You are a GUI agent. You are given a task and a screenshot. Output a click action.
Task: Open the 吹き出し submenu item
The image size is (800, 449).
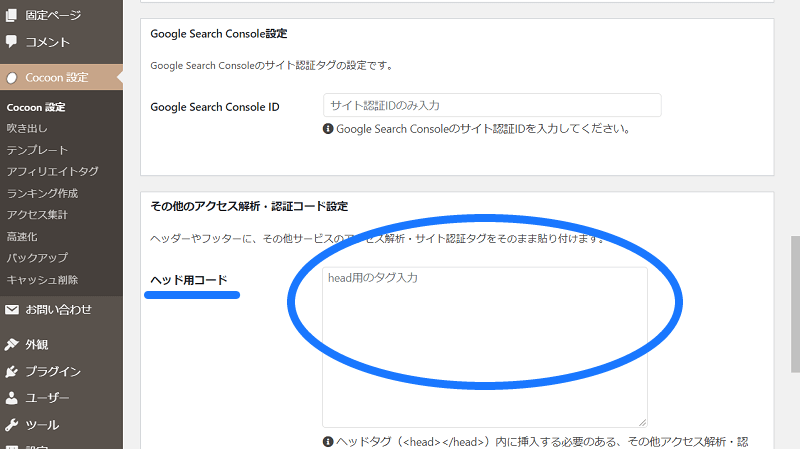pyautogui.click(x=27, y=128)
